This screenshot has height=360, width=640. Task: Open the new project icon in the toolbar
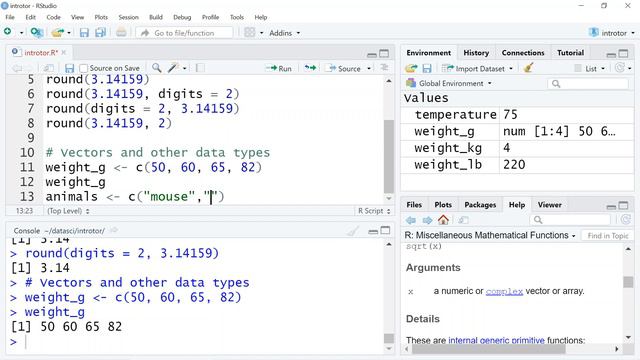(37, 32)
